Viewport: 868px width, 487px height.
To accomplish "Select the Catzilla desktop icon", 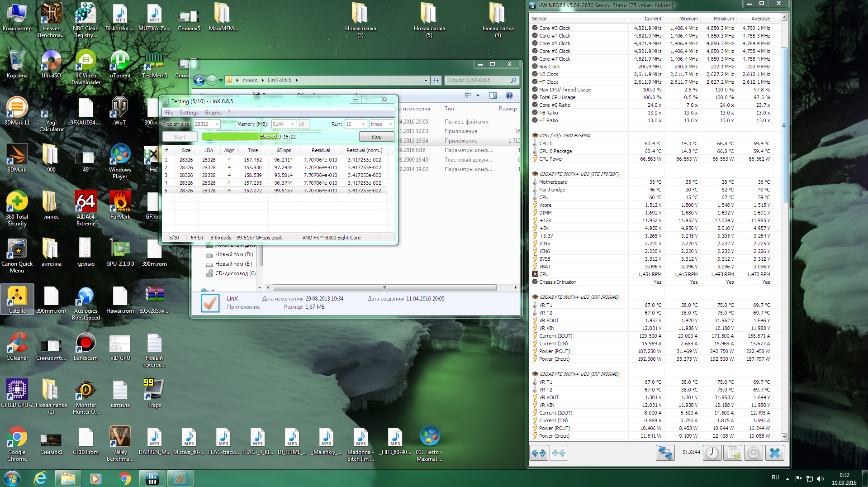I will point(17,299).
